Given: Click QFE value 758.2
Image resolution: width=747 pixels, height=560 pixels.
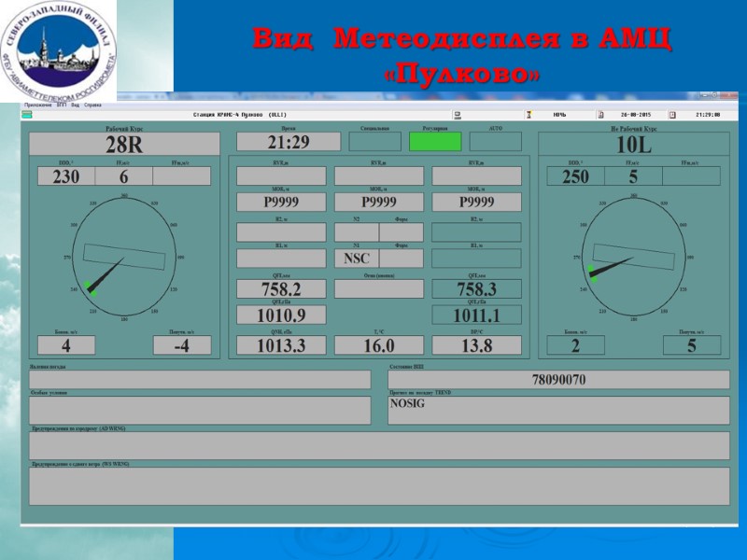Looking at the screenshot, I should [281, 288].
